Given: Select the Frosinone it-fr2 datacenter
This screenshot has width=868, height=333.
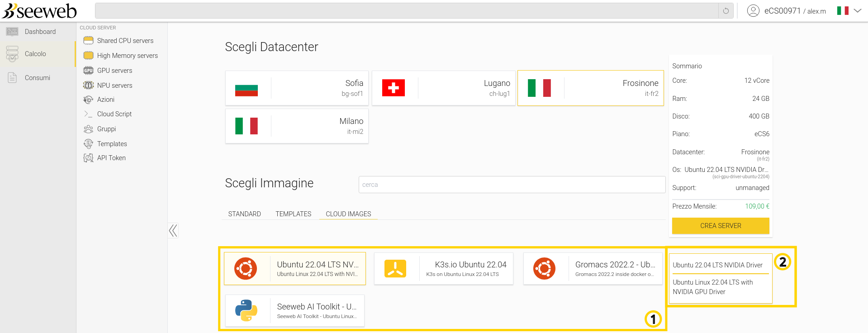Looking at the screenshot, I should [x=591, y=88].
